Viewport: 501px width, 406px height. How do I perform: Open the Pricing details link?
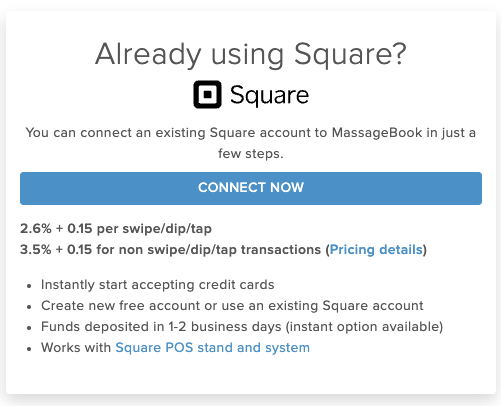pyautogui.click(x=376, y=249)
